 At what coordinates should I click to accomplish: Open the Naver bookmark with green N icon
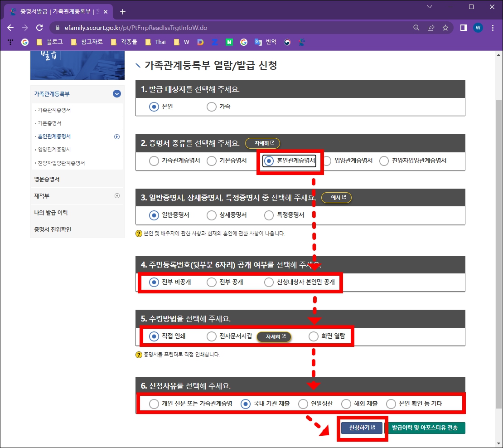[229, 42]
